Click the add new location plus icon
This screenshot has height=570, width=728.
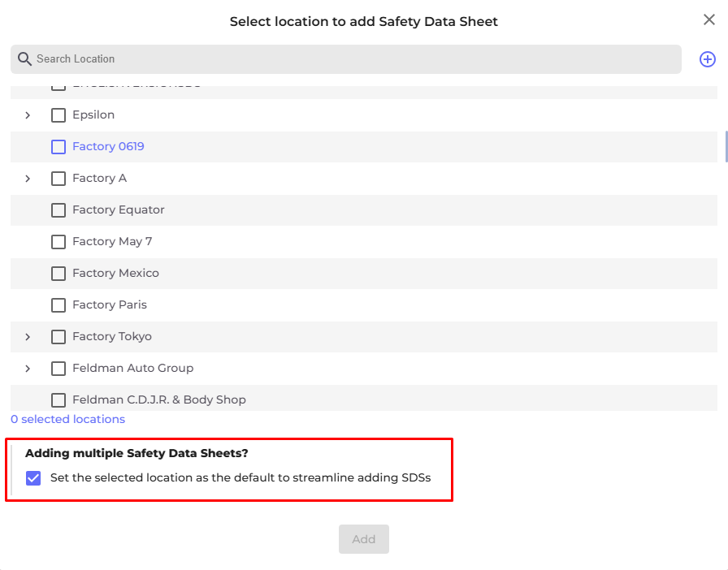(x=708, y=59)
